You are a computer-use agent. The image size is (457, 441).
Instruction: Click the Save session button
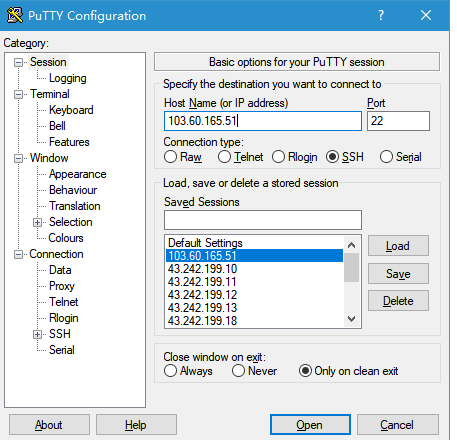coord(398,274)
